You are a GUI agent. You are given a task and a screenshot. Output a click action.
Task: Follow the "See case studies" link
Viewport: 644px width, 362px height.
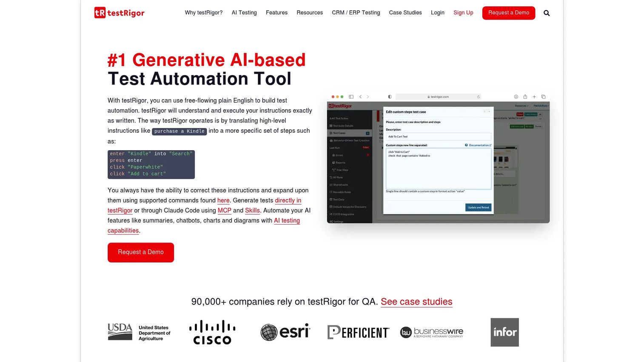tap(416, 302)
